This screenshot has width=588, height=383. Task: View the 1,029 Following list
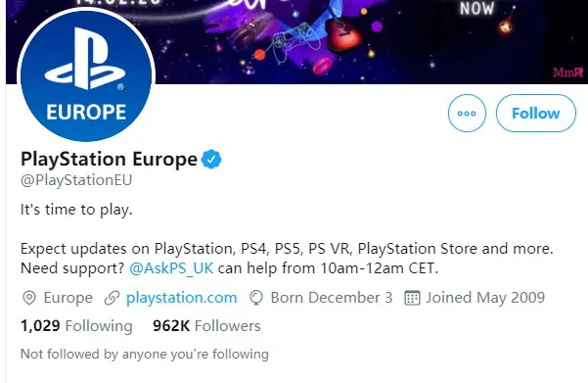point(76,326)
